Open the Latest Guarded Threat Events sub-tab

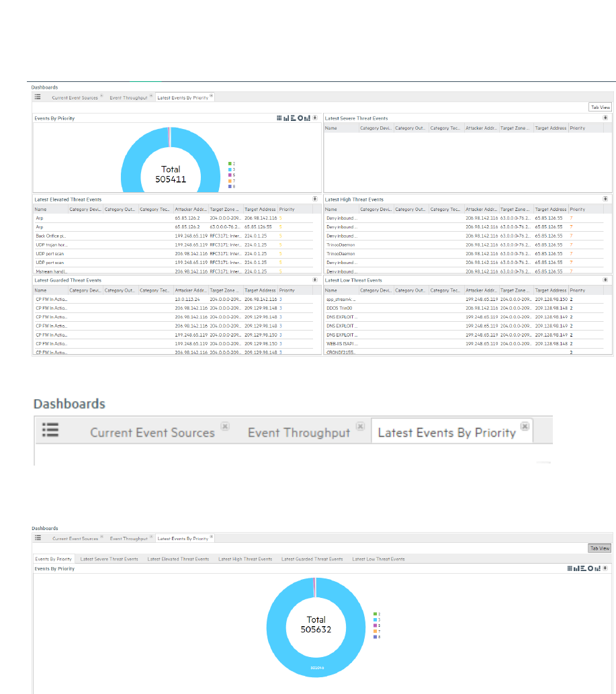312,559
